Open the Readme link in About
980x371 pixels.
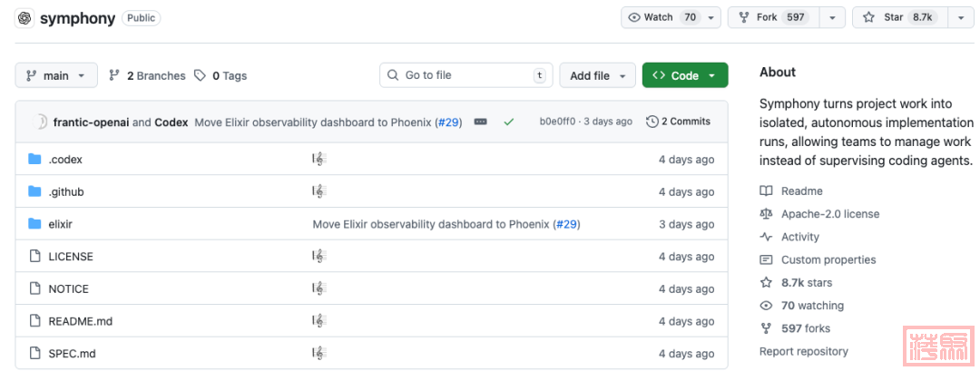[x=801, y=191]
